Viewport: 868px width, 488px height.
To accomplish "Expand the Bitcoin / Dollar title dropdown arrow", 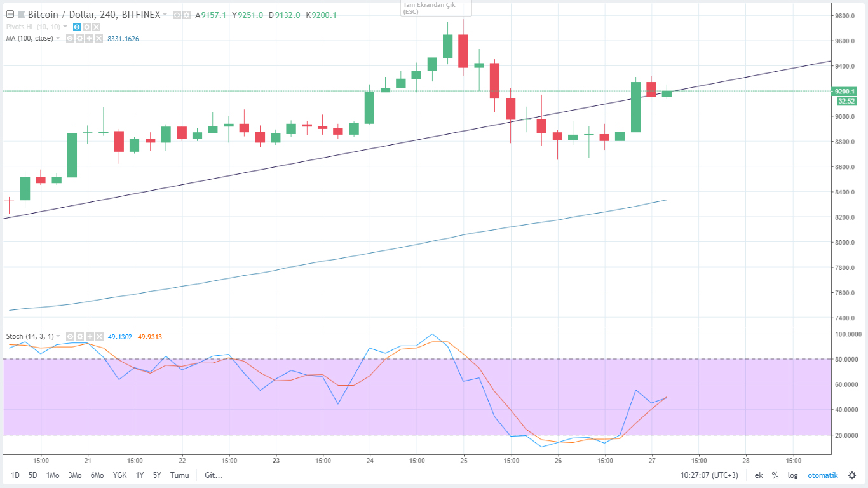I will coord(165,14).
